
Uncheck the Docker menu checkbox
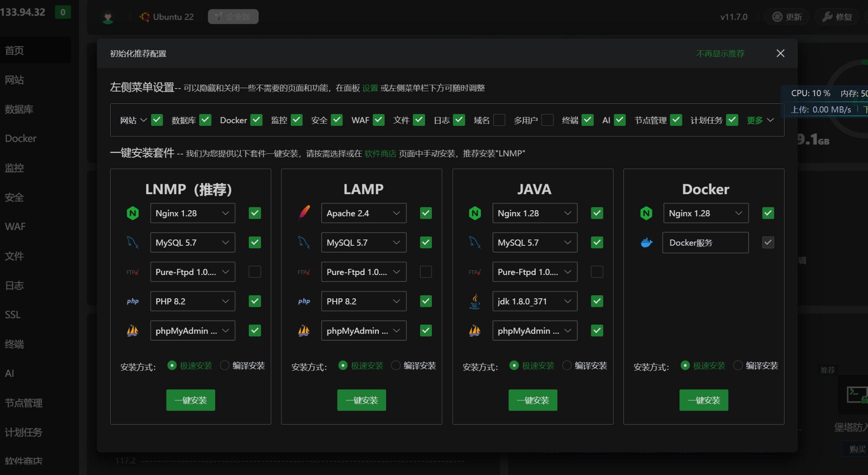[256, 120]
